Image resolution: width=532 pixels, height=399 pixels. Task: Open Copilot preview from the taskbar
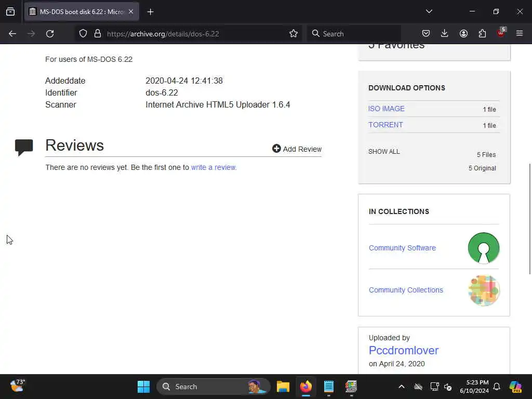[x=515, y=387]
